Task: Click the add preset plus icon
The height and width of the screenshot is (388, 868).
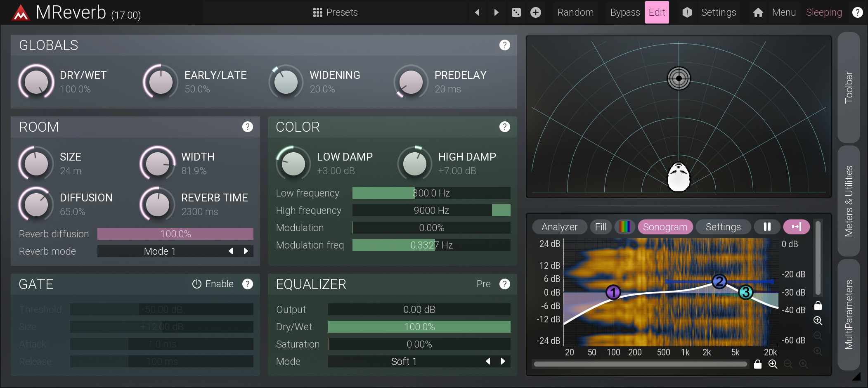Action: pos(535,12)
